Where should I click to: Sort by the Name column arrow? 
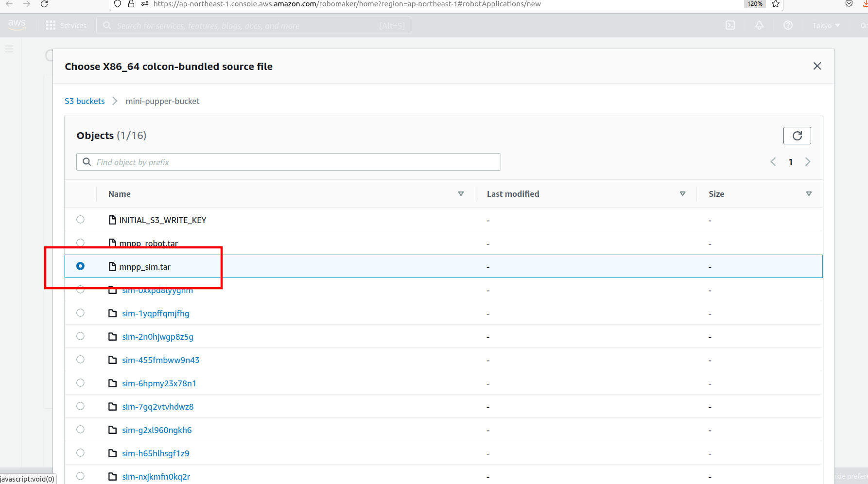click(x=461, y=194)
